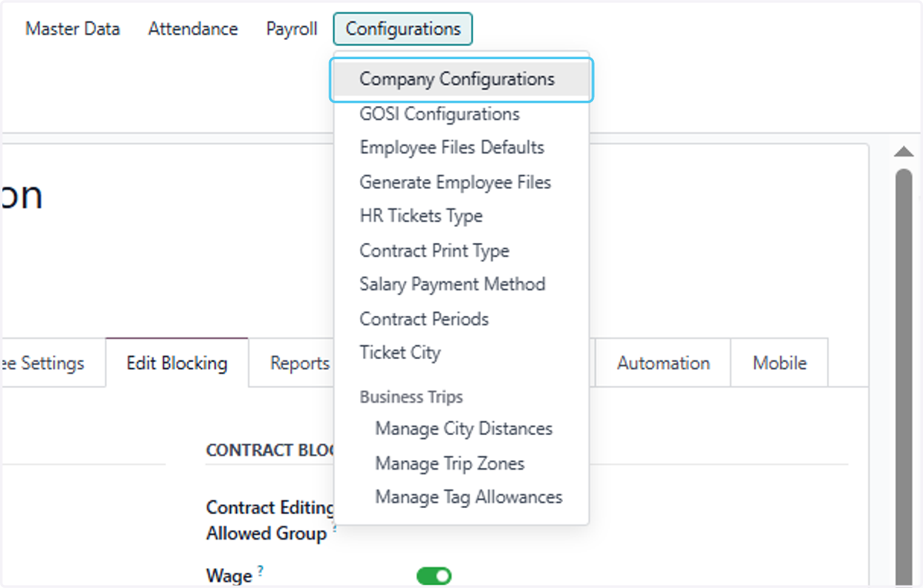Select Company Configurations menu entry
The height and width of the screenshot is (588, 923).
coord(461,79)
